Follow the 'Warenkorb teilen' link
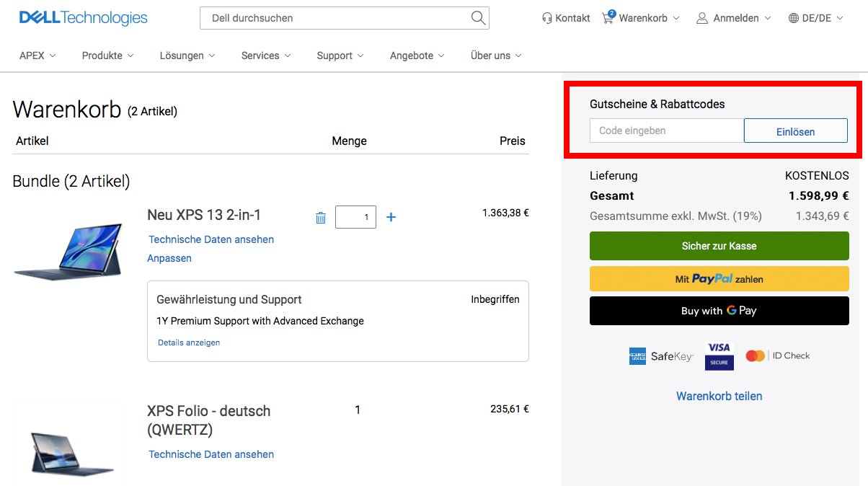Image resolution: width=868 pixels, height=486 pixels. click(719, 395)
